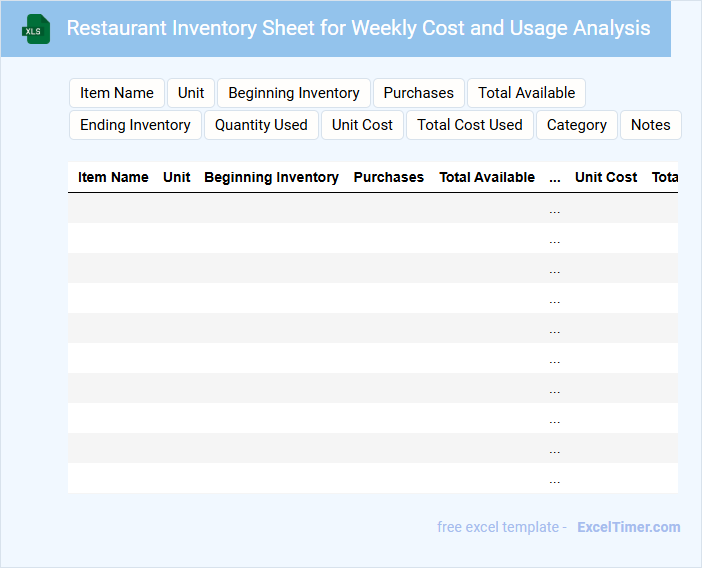Click the Total Cost Used tag

[470, 125]
